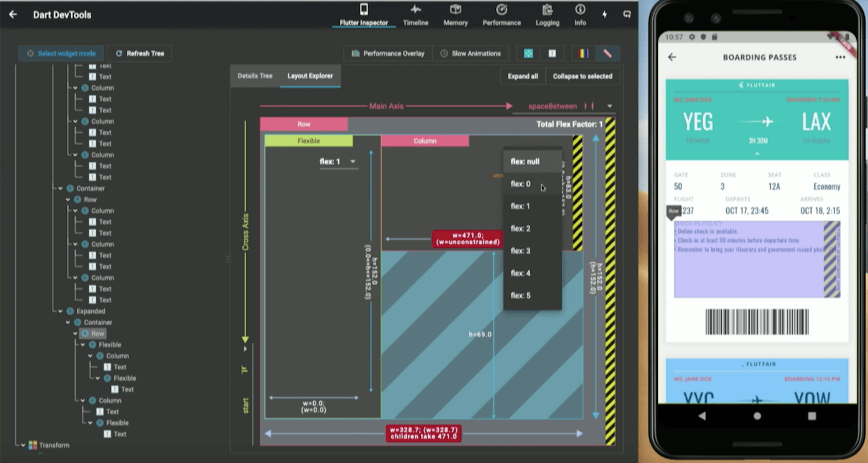This screenshot has width=868, height=463.
Task: Switch to the Timeline tab label
Action: [415, 23]
